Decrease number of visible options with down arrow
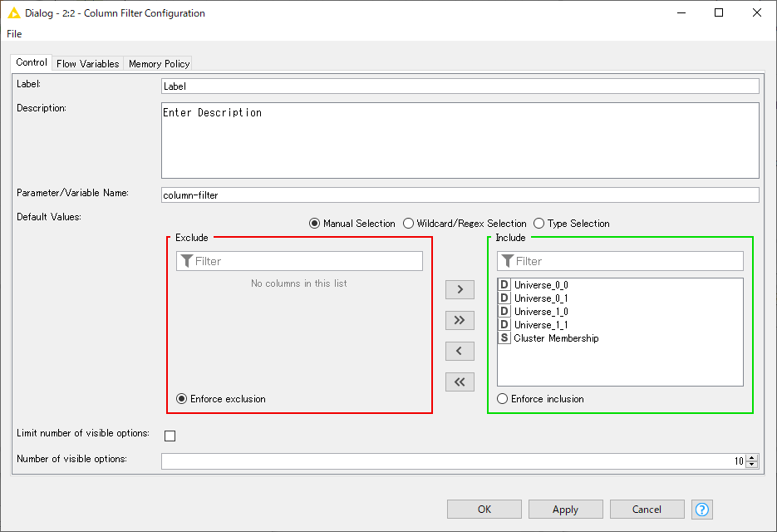Viewport: 777px width, 532px height. coord(752,465)
